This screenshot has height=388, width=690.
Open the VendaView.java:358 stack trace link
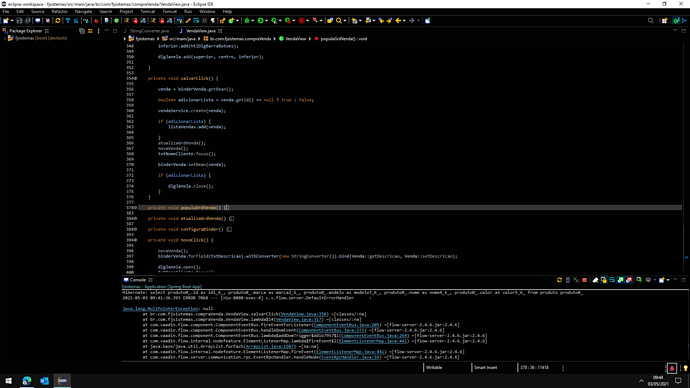coord(304,314)
